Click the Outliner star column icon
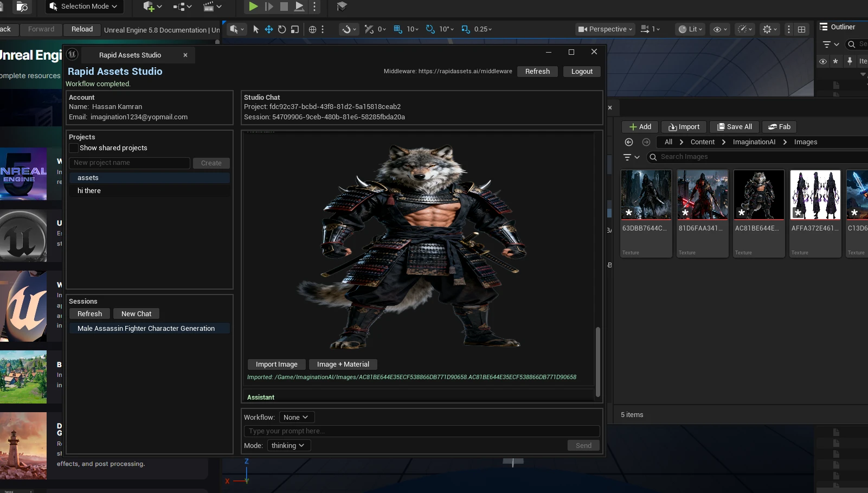868x493 pixels. click(835, 61)
